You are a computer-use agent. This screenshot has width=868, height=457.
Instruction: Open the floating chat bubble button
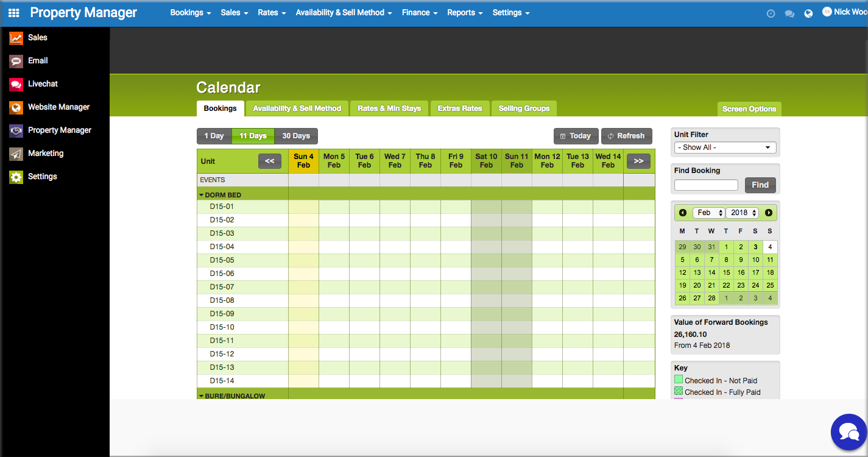(849, 432)
